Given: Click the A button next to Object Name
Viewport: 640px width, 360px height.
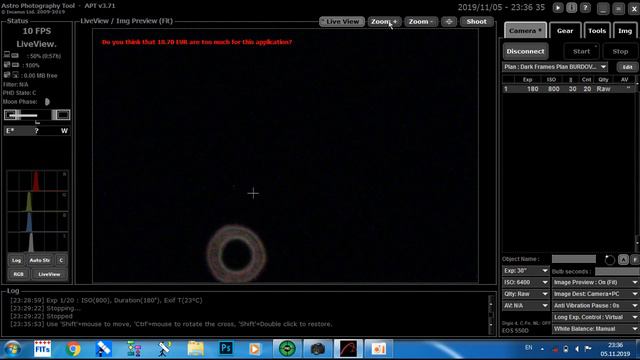Looking at the screenshot, I should click(x=623, y=259).
